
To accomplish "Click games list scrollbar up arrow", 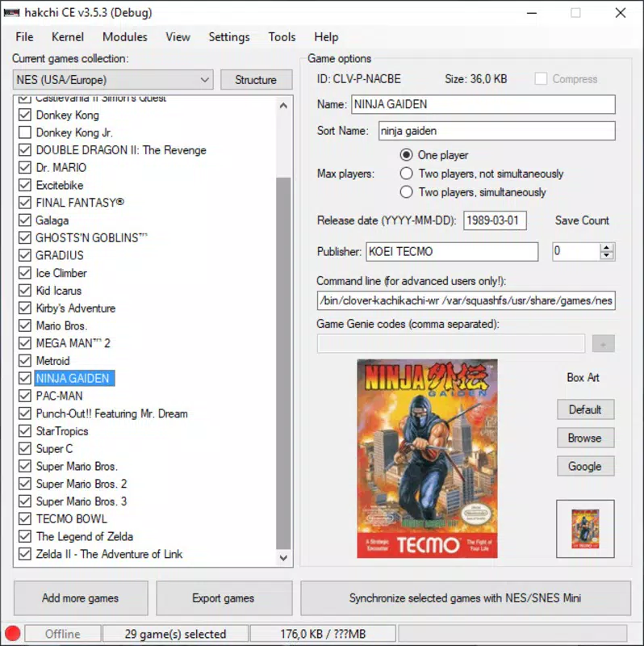I will click(283, 106).
